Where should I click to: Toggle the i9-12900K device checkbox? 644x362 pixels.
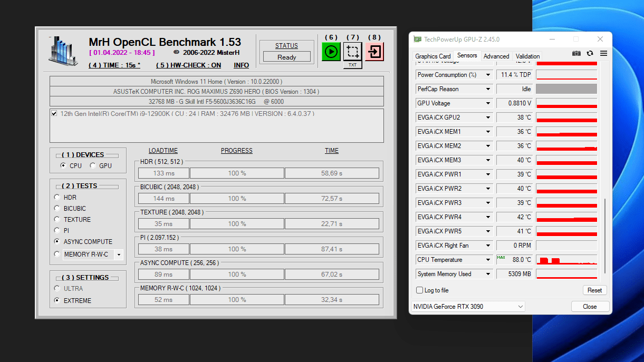point(54,113)
